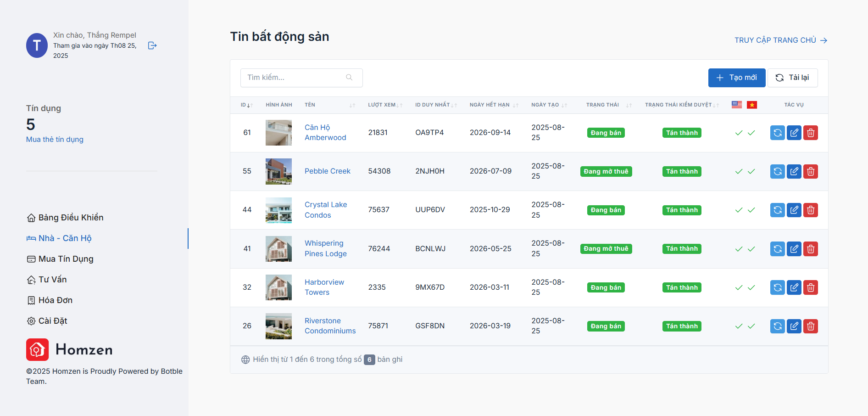Open the Pebble Creek property thumbnail
This screenshot has height=416, width=868.
pyautogui.click(x=278, y=171)
